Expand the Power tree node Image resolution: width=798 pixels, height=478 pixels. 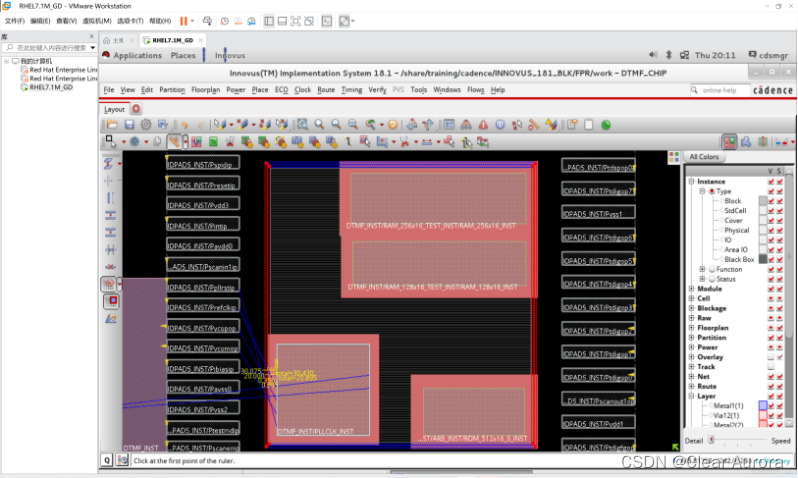(x=692, y=347)
